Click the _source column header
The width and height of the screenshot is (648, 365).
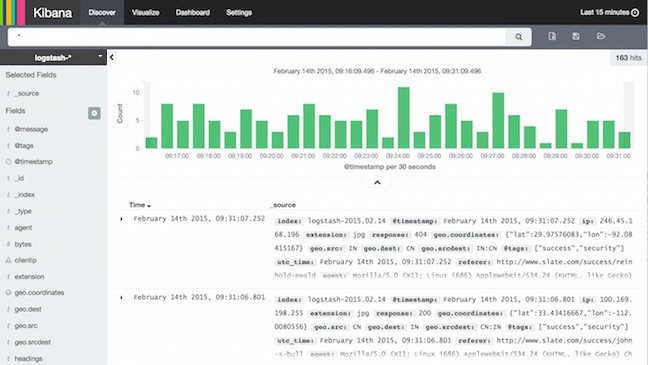(283, 205)
